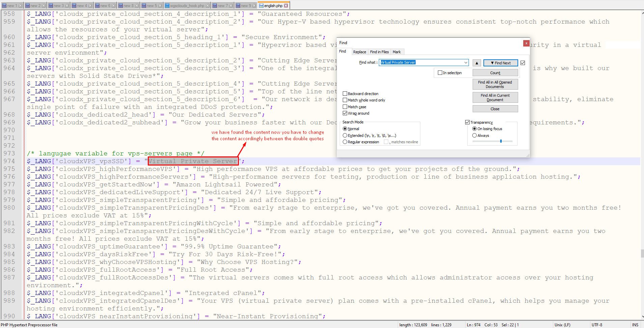Click the close X icon on new 1 tab
This screenshot has height=328, width=644.
point(20,6)
